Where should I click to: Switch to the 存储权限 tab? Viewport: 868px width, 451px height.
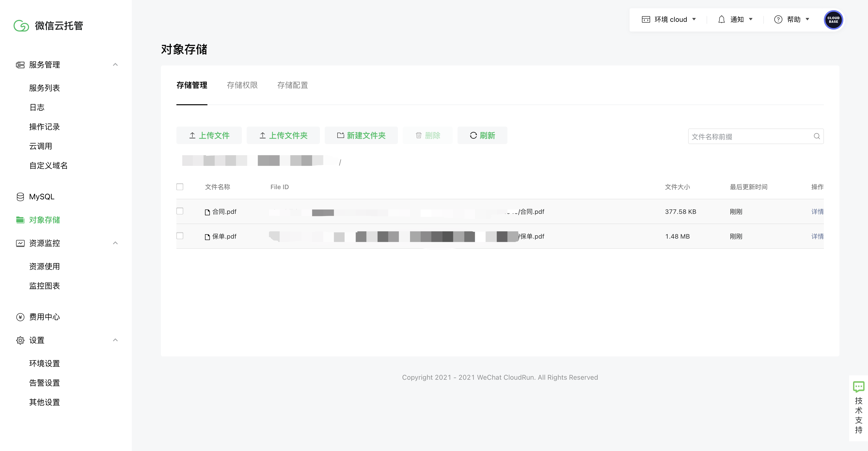pos(242,85)
